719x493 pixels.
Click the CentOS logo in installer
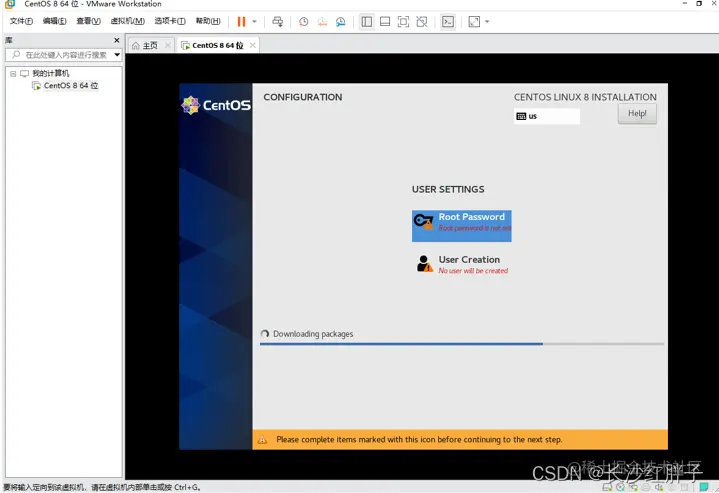point(216,105)
